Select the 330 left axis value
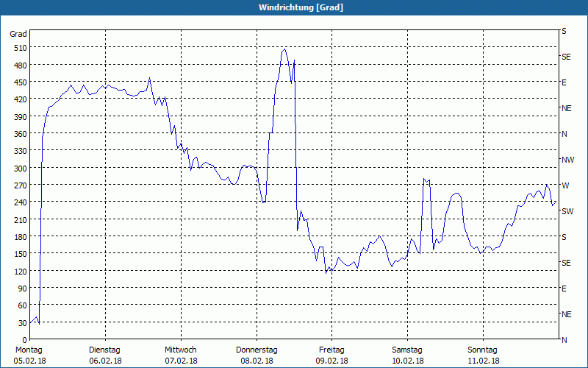The image size is (588, 368). (21, 151)
